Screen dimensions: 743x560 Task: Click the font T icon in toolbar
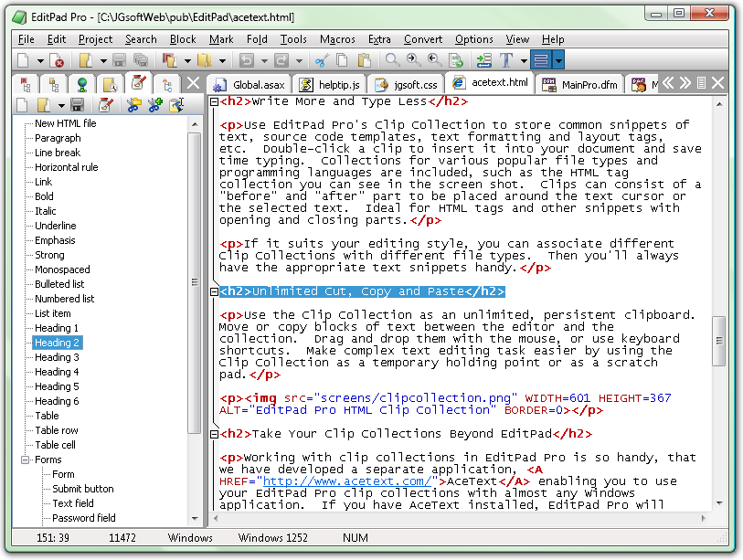pos(506,60)
